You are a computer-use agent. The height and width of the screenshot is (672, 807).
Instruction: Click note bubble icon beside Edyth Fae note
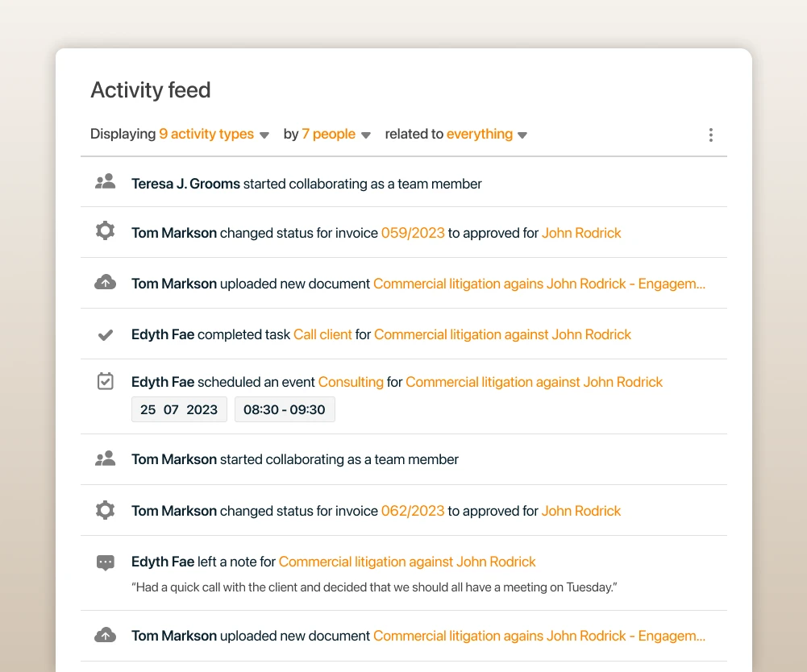(x=106, y=562)
